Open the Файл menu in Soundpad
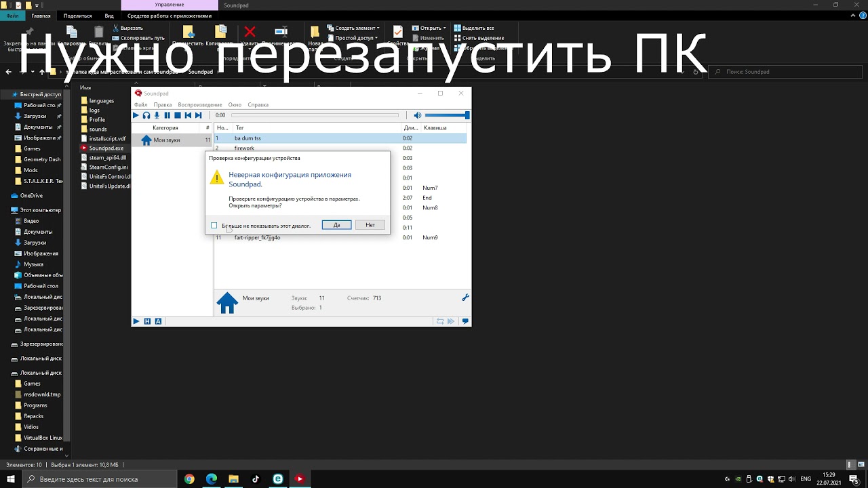The width and height of the screenshot is (868, 488). [x=140, y=105]
